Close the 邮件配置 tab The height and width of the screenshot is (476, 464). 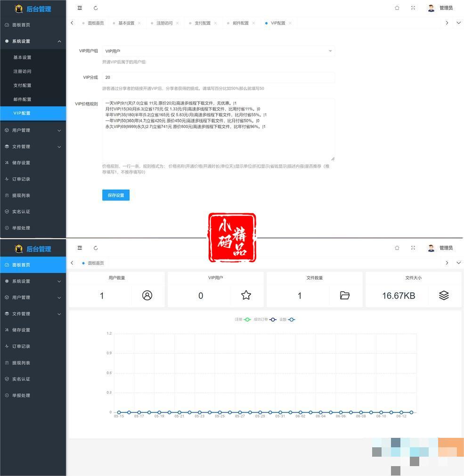tap(253, 23)
